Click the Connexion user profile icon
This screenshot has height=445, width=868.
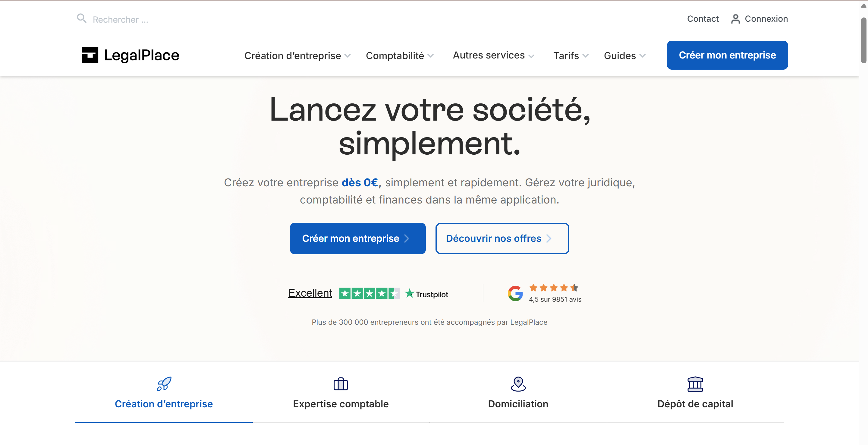coord(735,19)
